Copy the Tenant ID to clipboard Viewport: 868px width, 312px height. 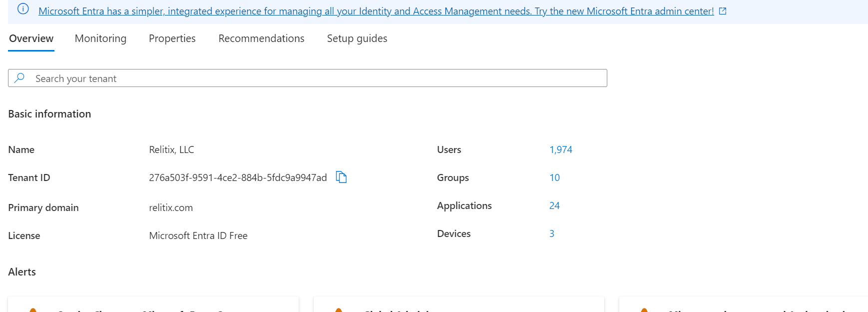[341, 177]
